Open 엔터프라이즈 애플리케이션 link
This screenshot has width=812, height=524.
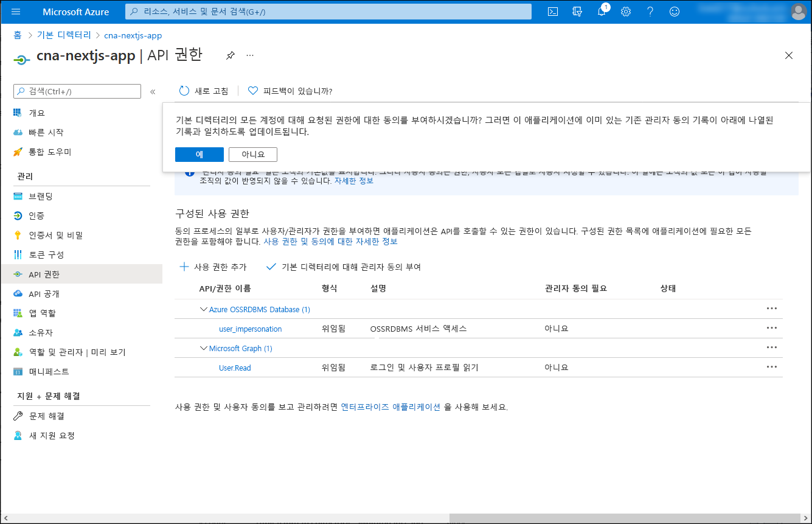tap(390, 407)
